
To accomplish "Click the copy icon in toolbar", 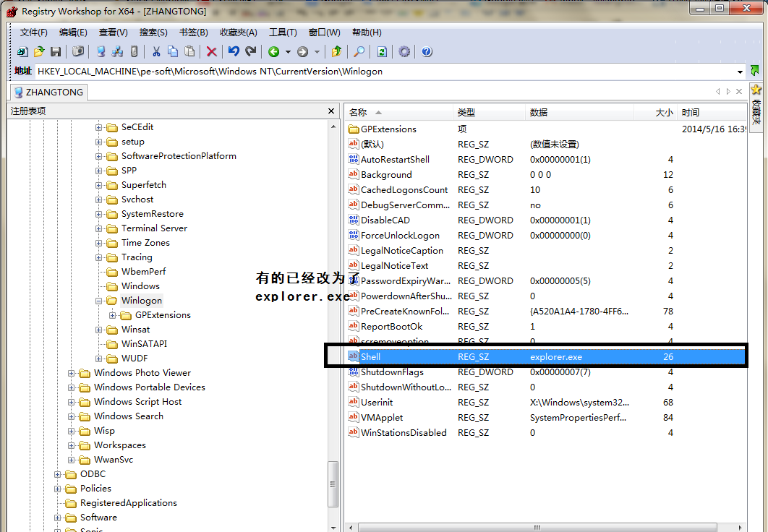I will pyautogui.click(x=173, y=51).
